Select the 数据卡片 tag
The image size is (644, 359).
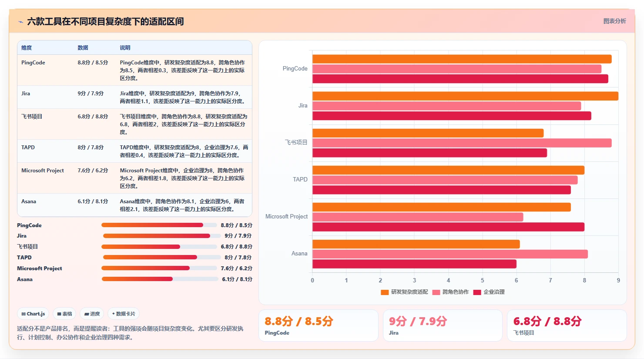124,314
